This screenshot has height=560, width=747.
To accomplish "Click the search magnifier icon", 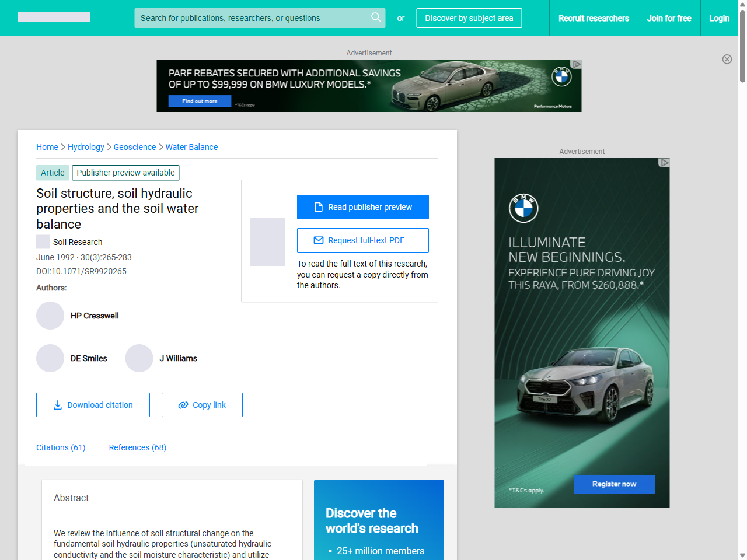I will point(376,17).
